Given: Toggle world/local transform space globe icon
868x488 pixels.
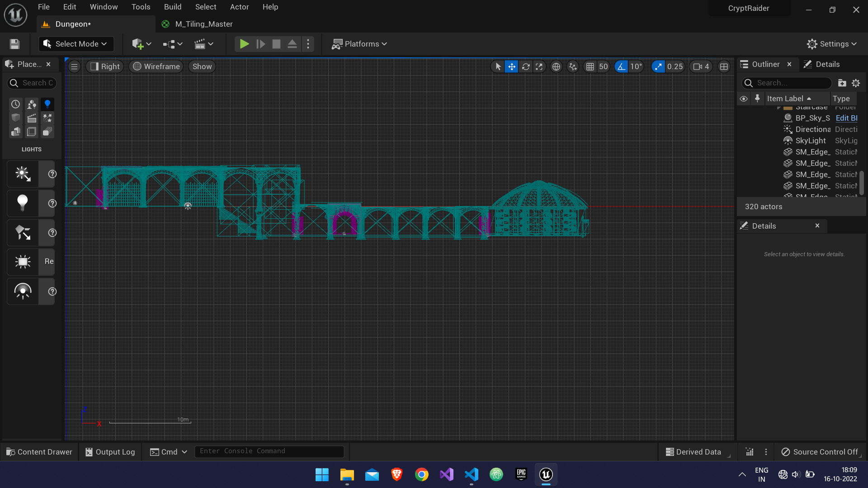Looking at the screenshot, I should point(556,66).
